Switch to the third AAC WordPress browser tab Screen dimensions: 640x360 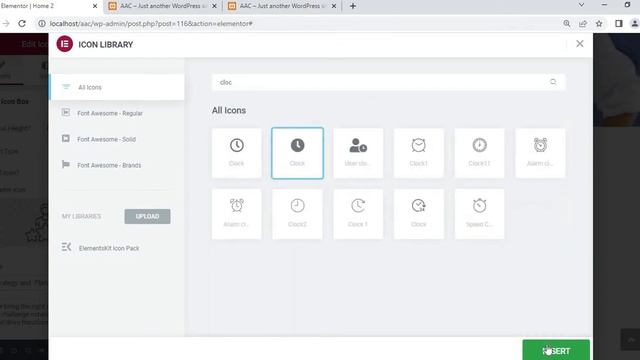pos(282,6)
